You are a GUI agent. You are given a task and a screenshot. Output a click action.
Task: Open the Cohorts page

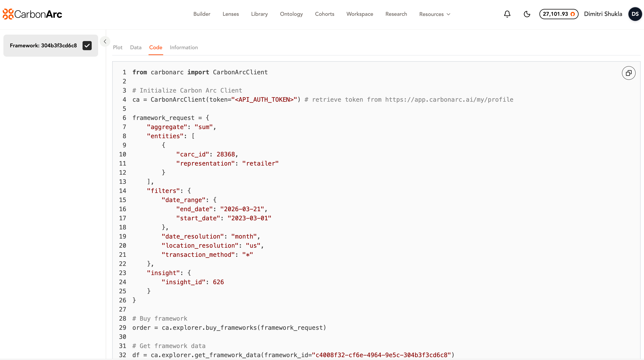(x=324, y=14)
